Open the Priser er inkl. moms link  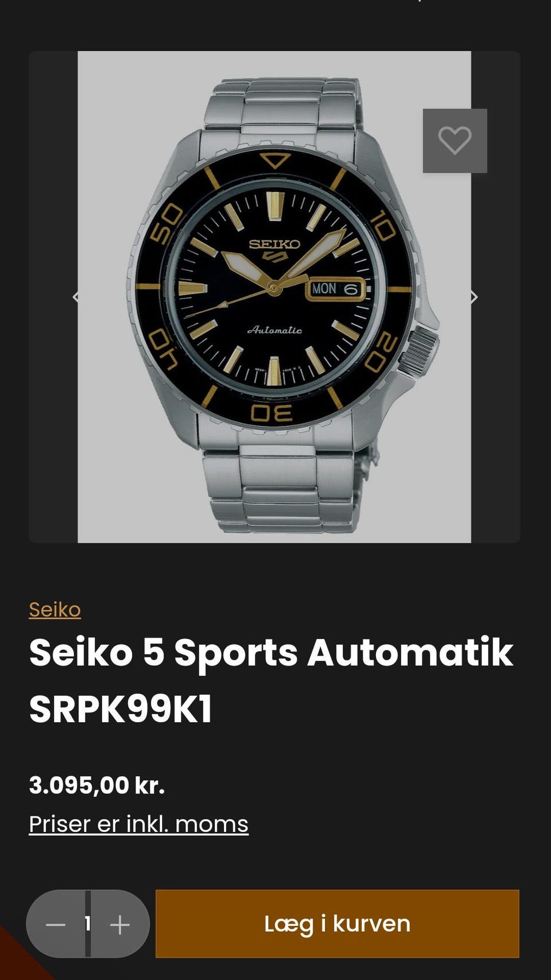tap(139, 824)
